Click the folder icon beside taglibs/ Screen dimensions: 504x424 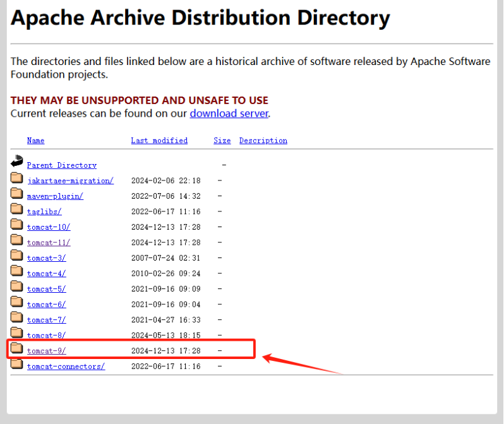[x=16, y=208]
